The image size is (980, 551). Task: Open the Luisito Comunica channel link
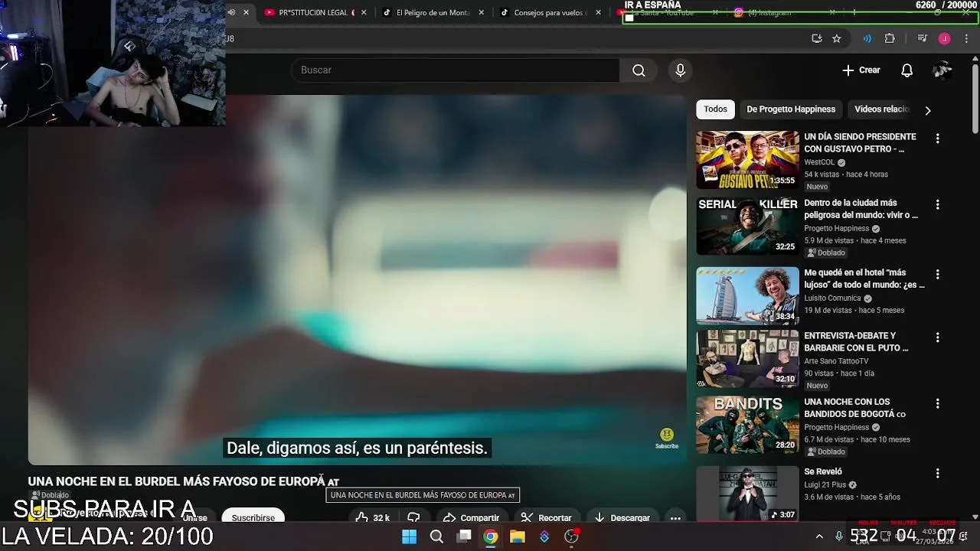pyautogui.click(x=832, y=298)
